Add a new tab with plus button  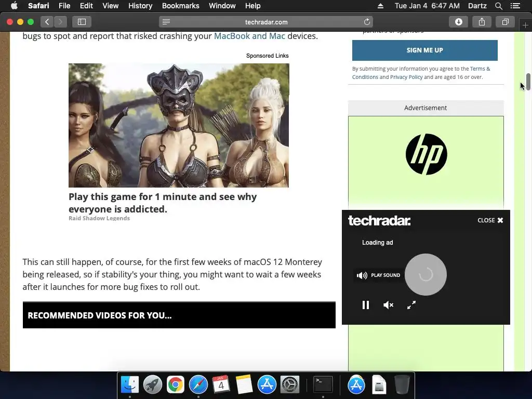point(525,25)
